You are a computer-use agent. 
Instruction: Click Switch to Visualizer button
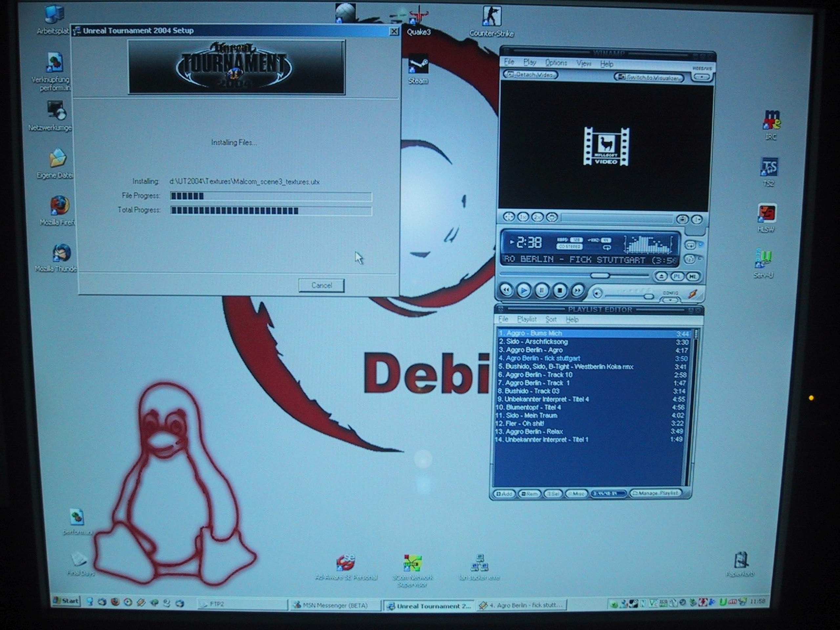649,77
